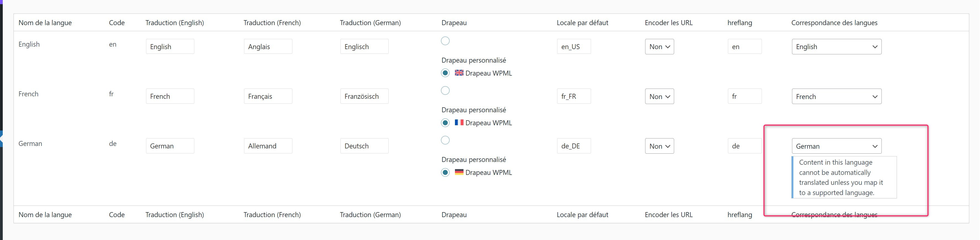Select the custom flag radio for English
The image size is (980, 240).
445,41
